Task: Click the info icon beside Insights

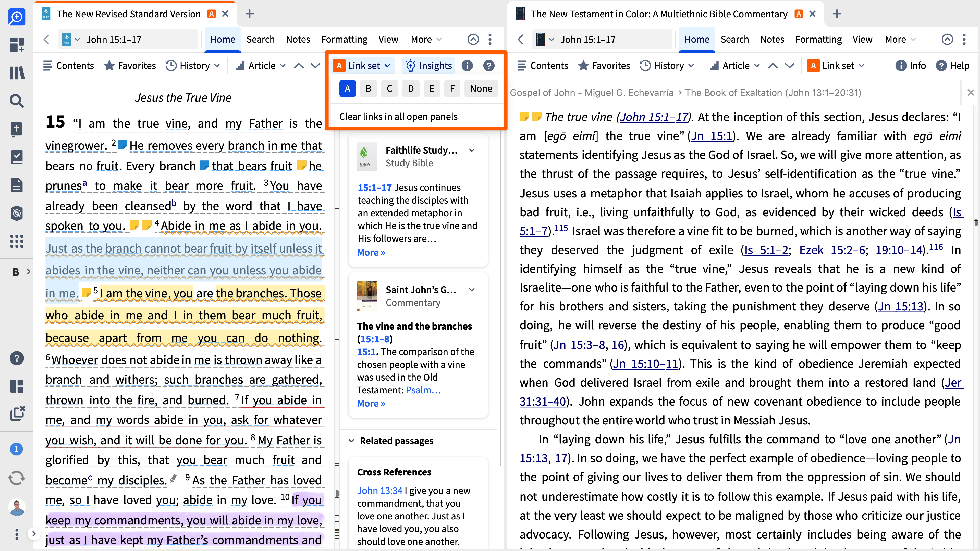Action: tap(467, 66)
